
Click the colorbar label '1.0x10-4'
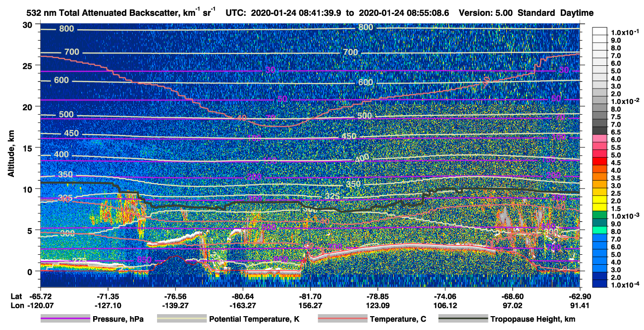coord(624,285)
